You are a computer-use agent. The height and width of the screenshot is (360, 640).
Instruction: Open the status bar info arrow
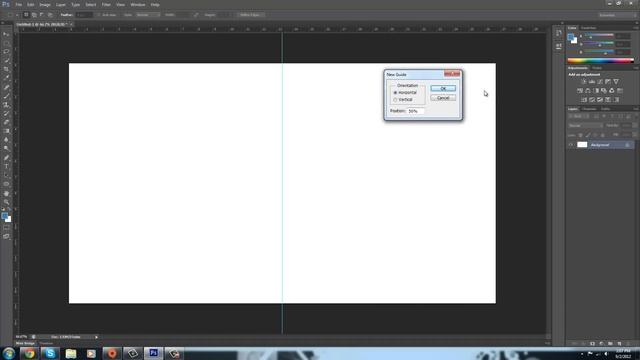96,337
